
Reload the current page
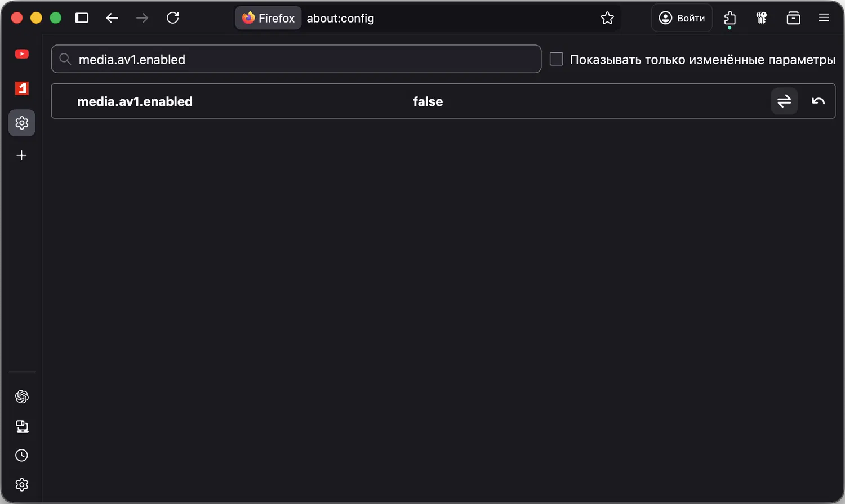173,18
